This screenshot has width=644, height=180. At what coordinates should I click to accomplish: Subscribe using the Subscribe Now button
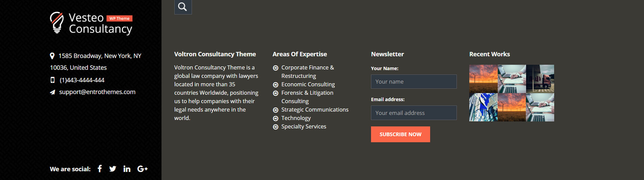coord(400,134)
